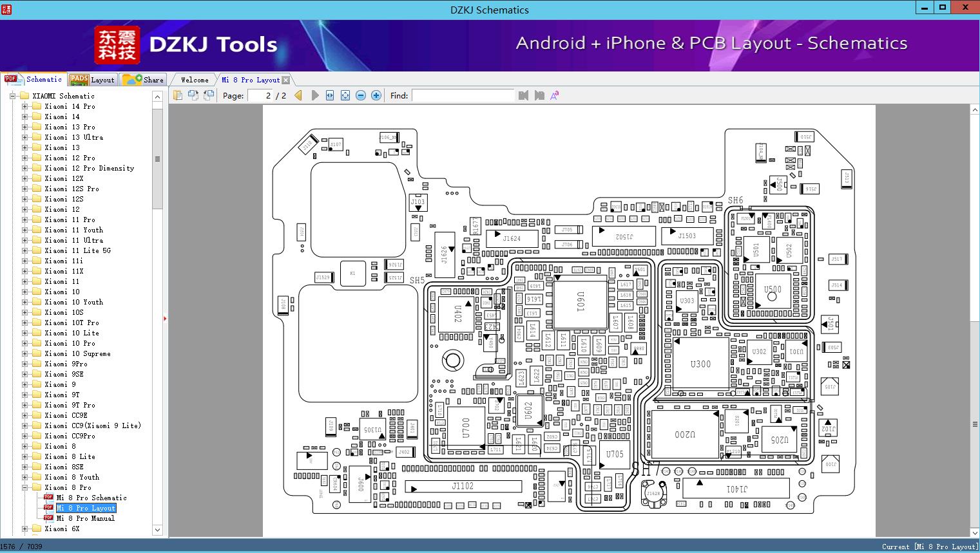Switch to the Welcome document tab
The image size is (980, 553).
(x=195, y=80)
